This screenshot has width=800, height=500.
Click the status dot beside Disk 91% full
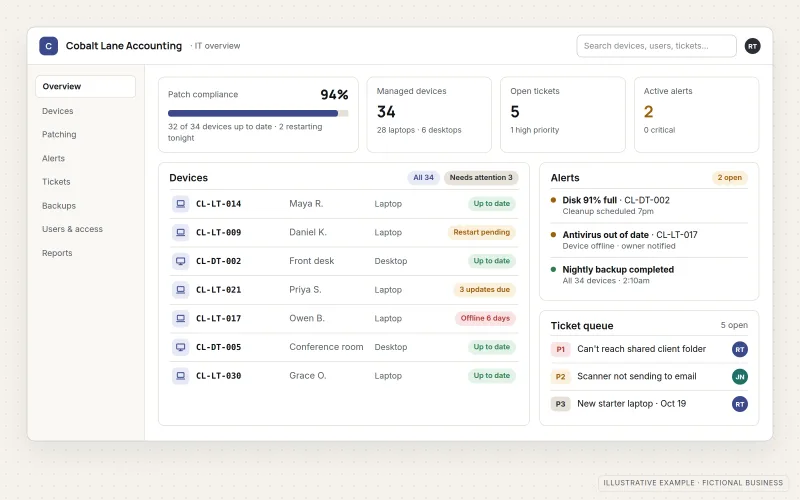554,200
